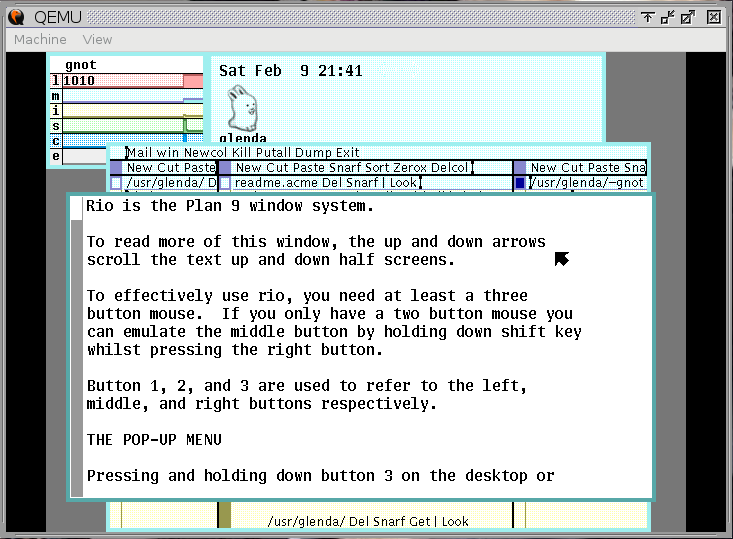
Task: Open the Machine menu in QEMU
Action: tap(40, 39)
